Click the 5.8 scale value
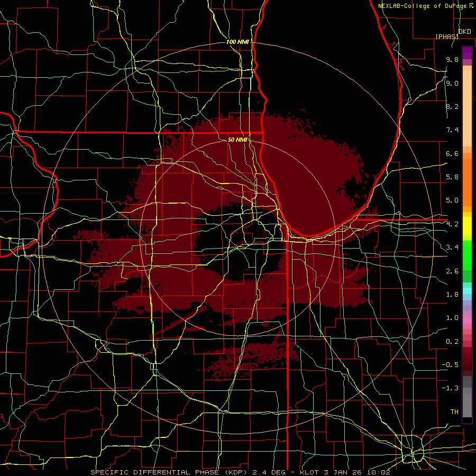476x476 pixels. [452, 177]
